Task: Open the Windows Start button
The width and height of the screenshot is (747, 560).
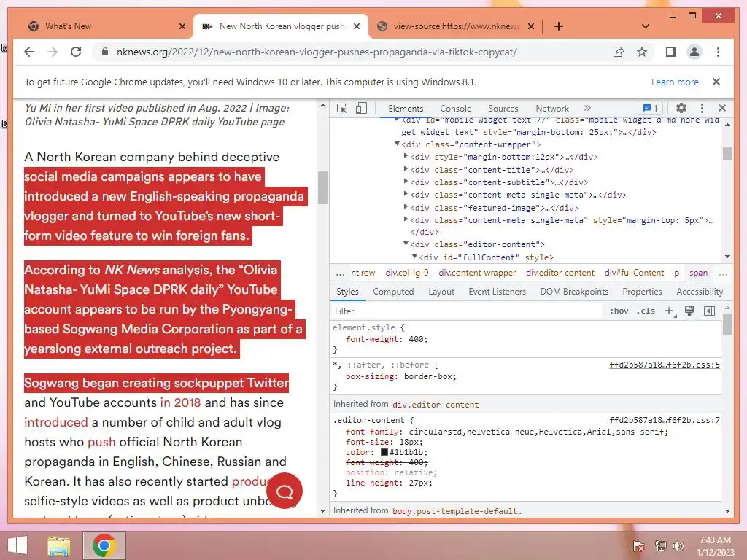Action: (x=18, y=545)
